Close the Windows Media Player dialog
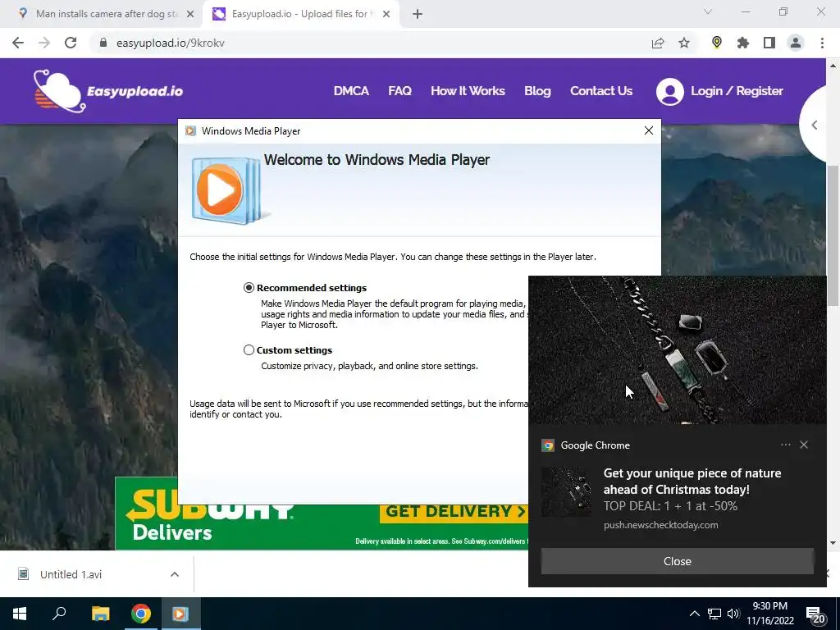The height and width of the screenshot is (630, 840). tap(648, 130)
